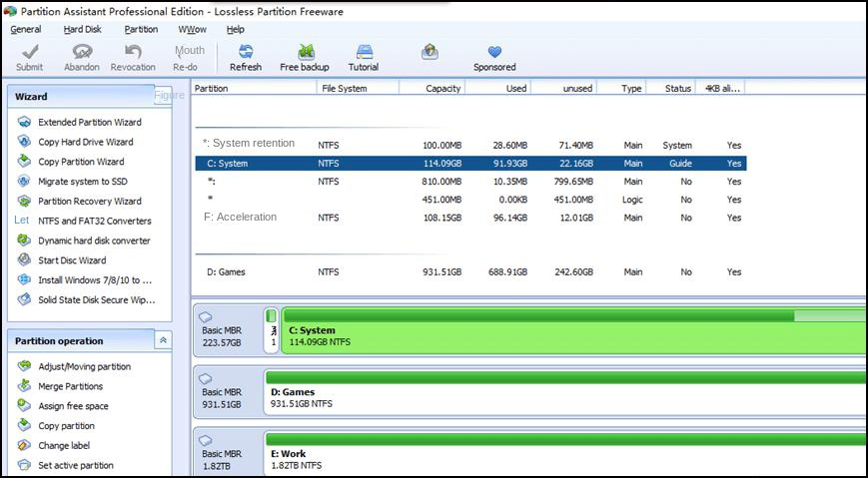Click Assign free space option
The image size is (868, 478).
tap(73, 406)
